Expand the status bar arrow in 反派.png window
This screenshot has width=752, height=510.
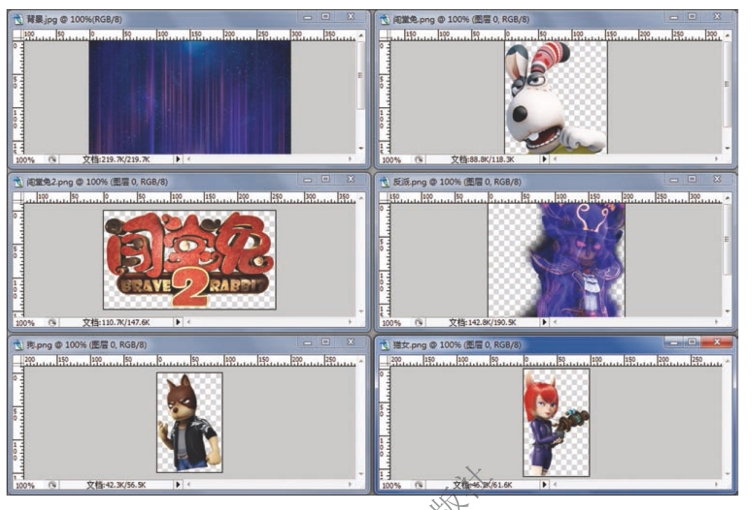[x=544, y=323]
